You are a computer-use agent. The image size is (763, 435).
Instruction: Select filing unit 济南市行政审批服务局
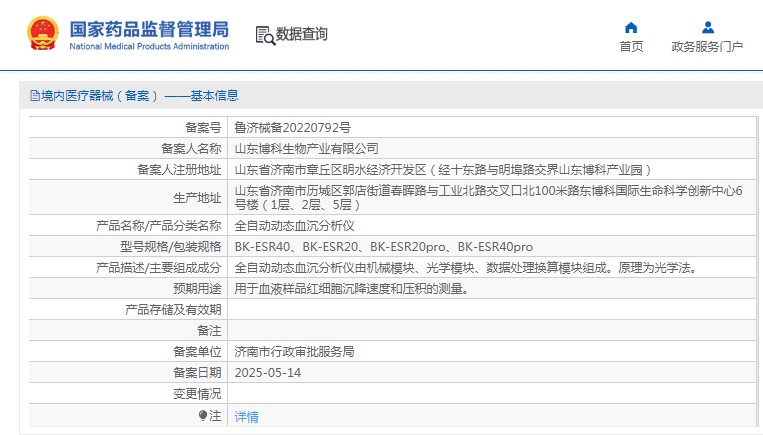[x=294, y=351]
